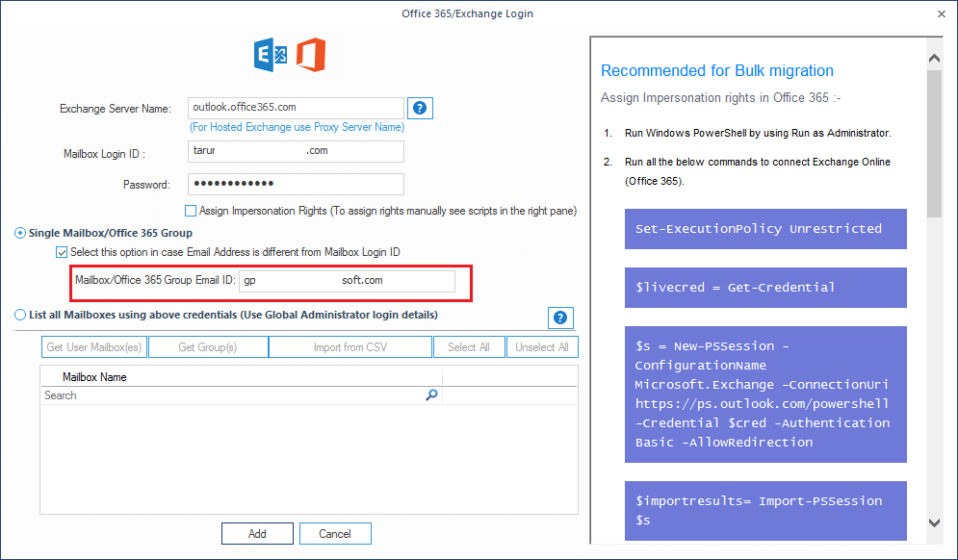Screen dimensions: 958x560
Task: Click the Recommended for Bulk migration heading
Action: (717, 71)
